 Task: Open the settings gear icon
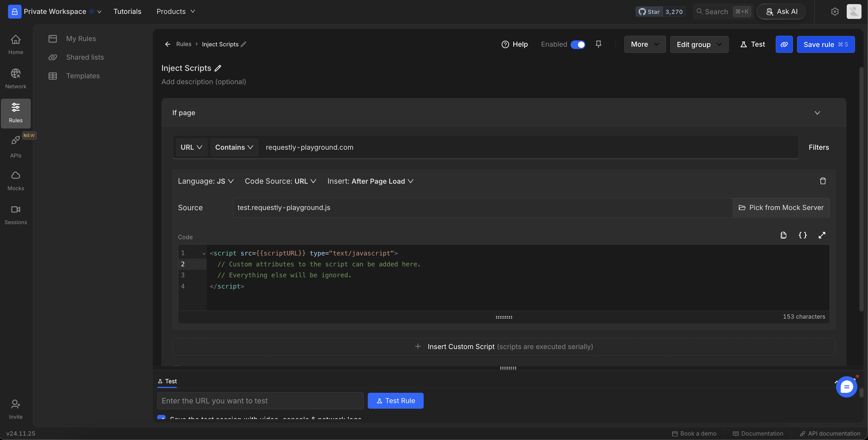[x=835, y=12]
